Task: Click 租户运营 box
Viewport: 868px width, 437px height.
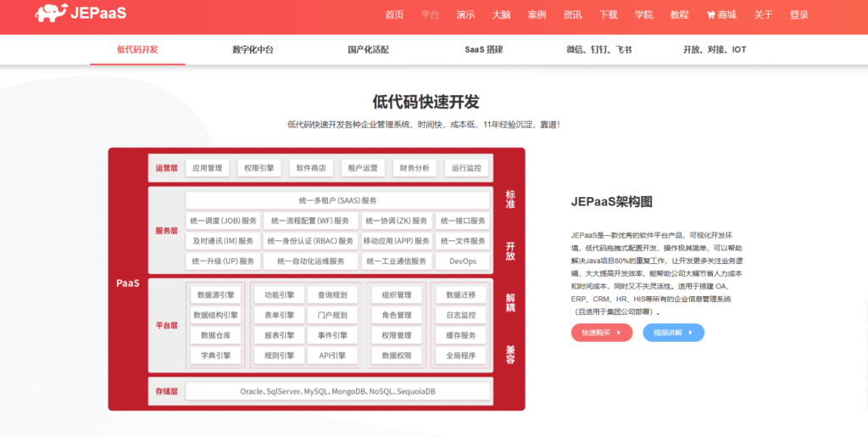Action: coord(363,168)
